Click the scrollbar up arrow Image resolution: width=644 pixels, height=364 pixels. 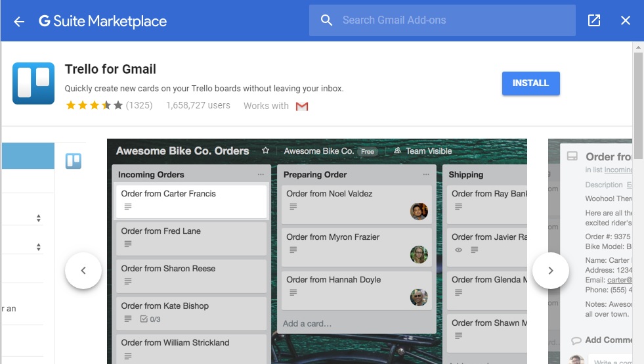point(638,47)
